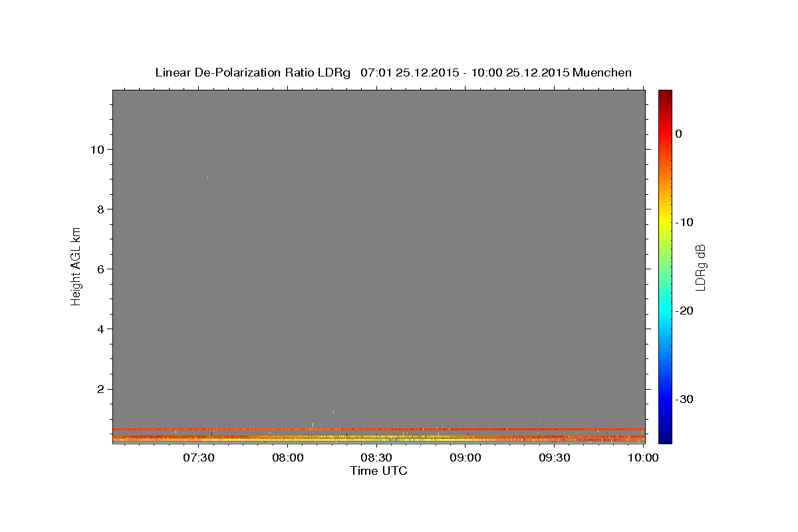Click 'Muenchen' station name in the title
This screenshot has width=798, height=532.
(x=602, y=72)
